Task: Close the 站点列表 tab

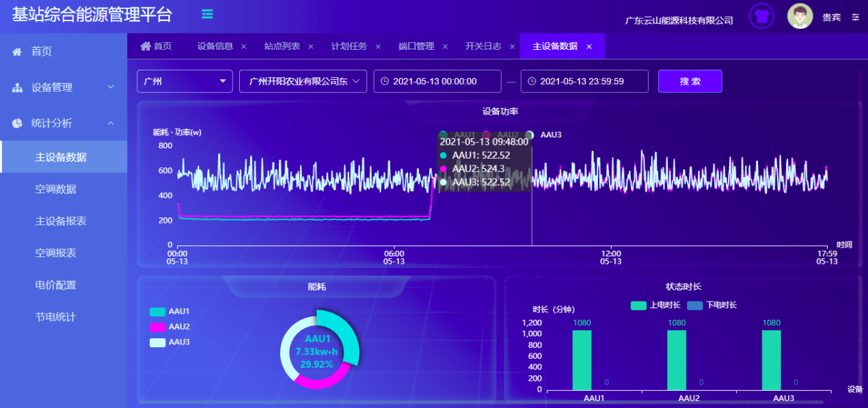Action: point(310,46)
